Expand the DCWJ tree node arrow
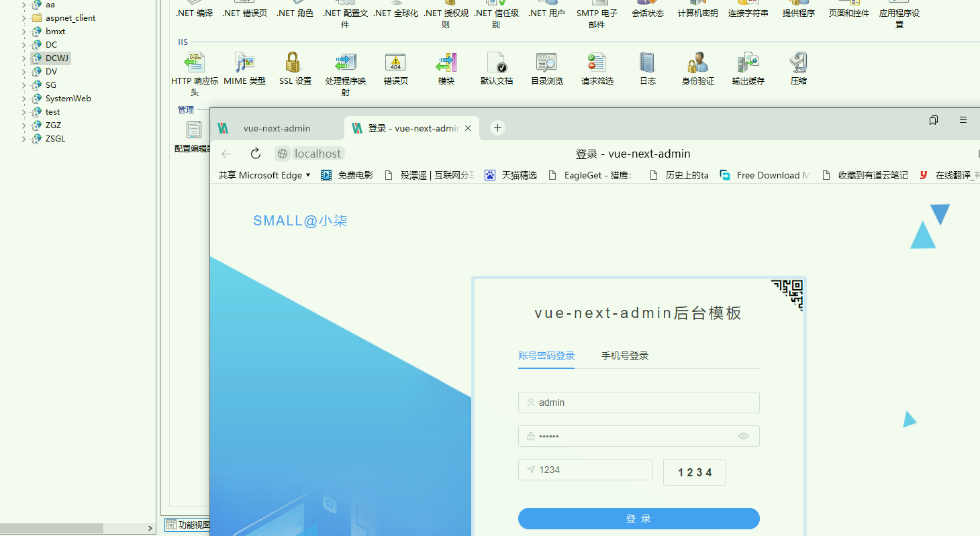980x536 pixels. coord(24,58)
